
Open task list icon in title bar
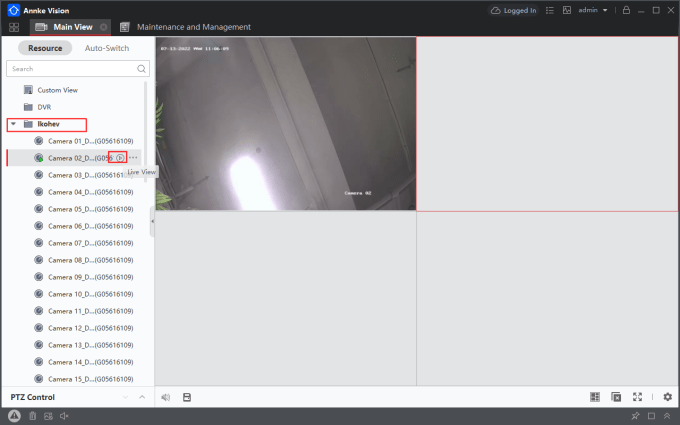pos(548,10)
